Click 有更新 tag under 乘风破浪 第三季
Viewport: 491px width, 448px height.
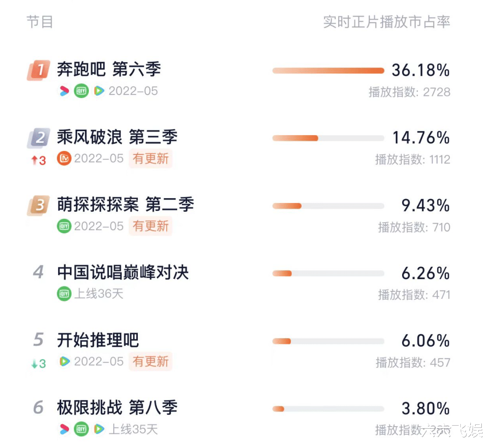click(x=151, y=158)
